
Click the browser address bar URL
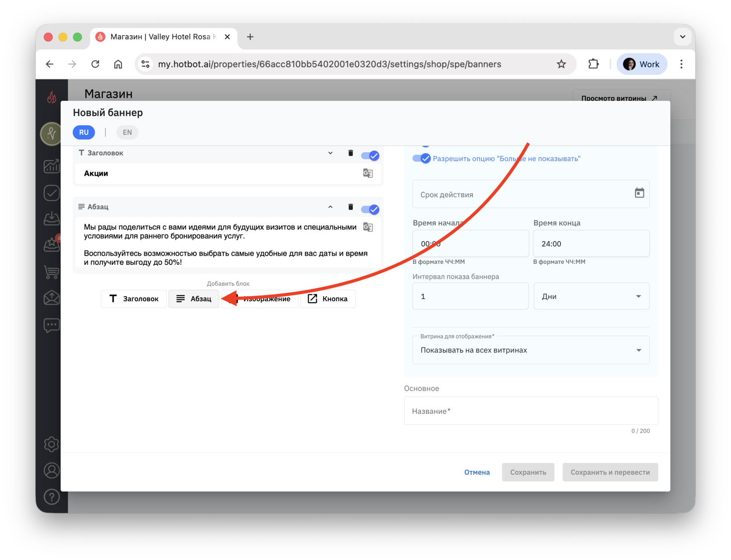329,64
